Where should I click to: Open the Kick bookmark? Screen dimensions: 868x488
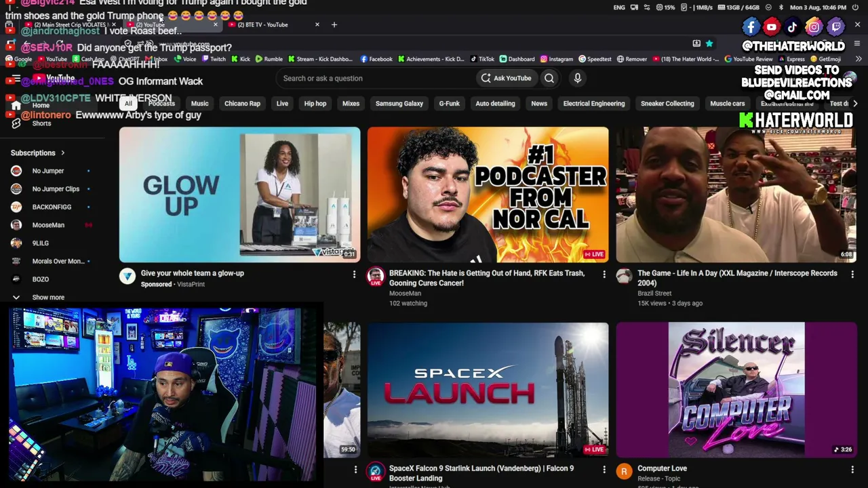239,59
